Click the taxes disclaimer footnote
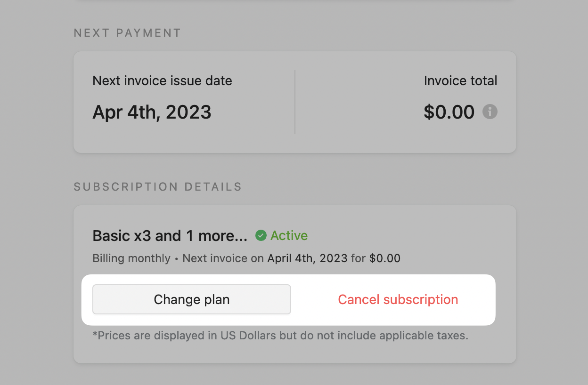 click(280, 336)
